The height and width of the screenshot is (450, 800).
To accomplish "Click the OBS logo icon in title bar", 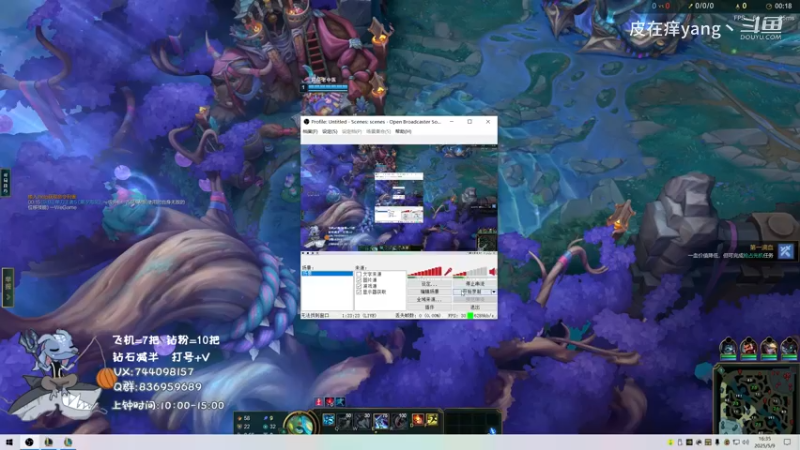I will coord(307,122).
